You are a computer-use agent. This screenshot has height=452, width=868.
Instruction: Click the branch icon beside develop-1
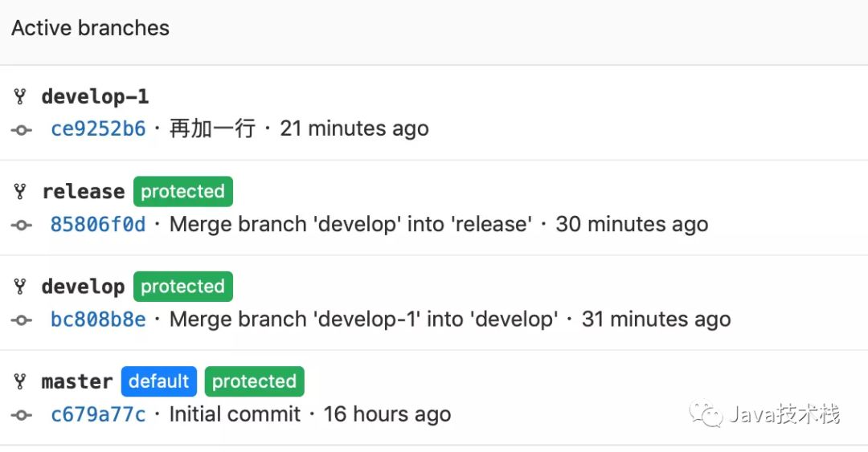[x=21, y=97]
